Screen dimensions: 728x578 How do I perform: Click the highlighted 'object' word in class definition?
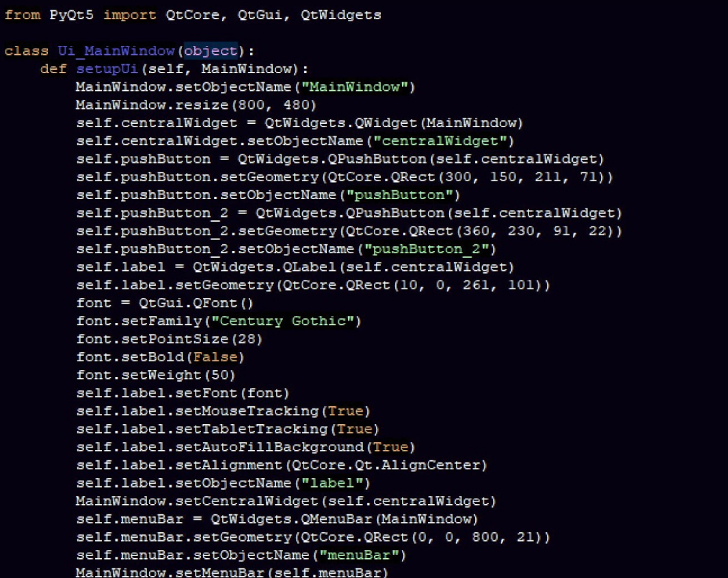click(x=211, y=51)
